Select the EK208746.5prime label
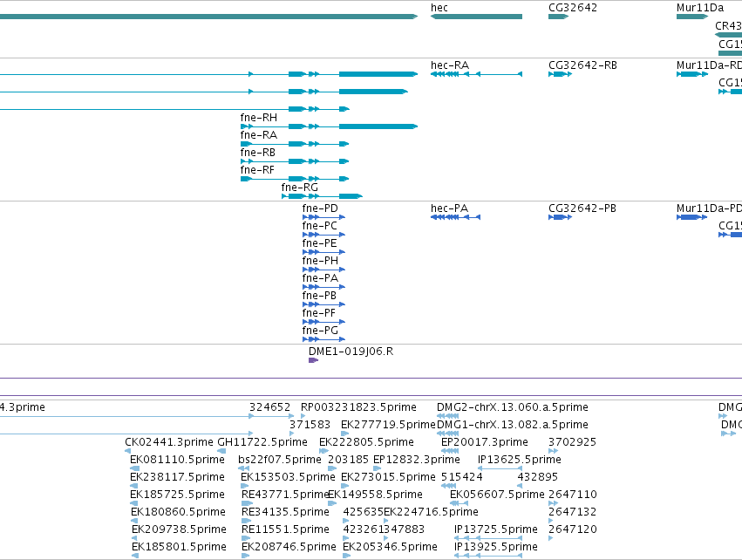Screen dimensions: 742x560 (x=289, y=547)
